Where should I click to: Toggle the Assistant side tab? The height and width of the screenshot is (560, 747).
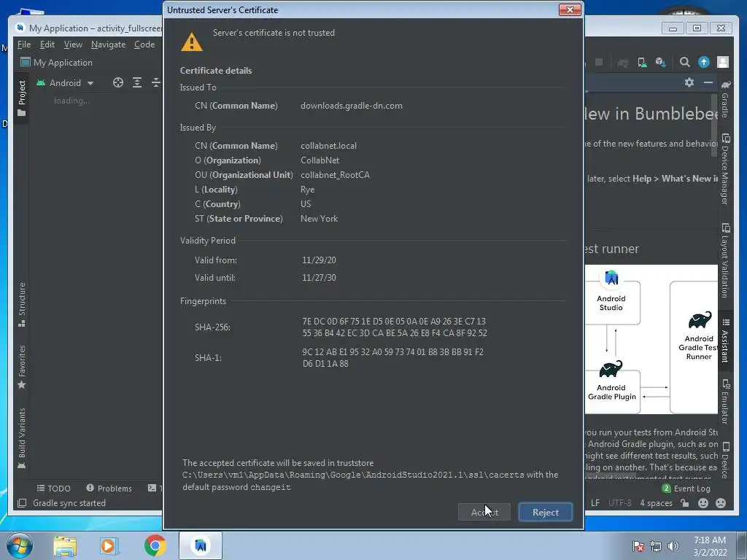(x=725, y=341)
